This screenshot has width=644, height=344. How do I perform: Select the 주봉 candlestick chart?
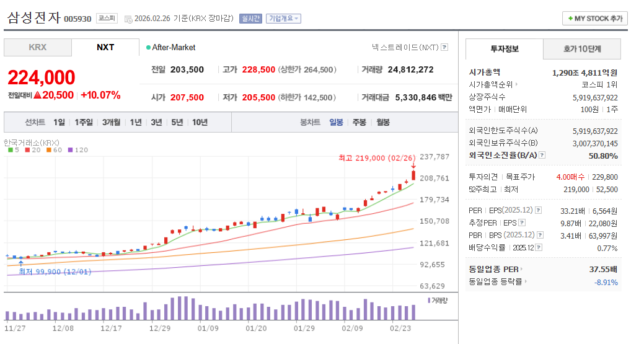(x=359, y=122)
